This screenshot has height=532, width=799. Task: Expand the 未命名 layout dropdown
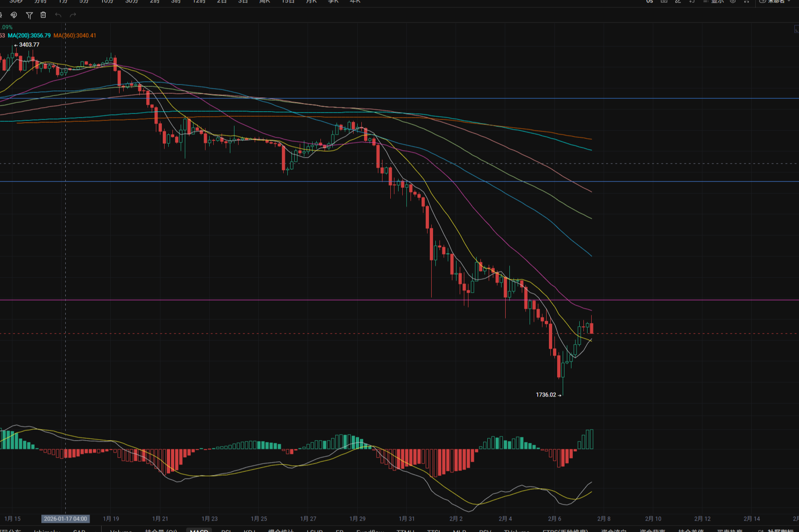(x=777, y=1)
